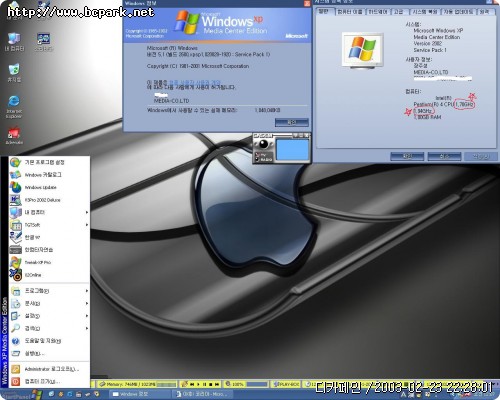Screen dimensions: 500x400
Task: Close the Windows 정보 dialog
Action: tap(307, 3)
